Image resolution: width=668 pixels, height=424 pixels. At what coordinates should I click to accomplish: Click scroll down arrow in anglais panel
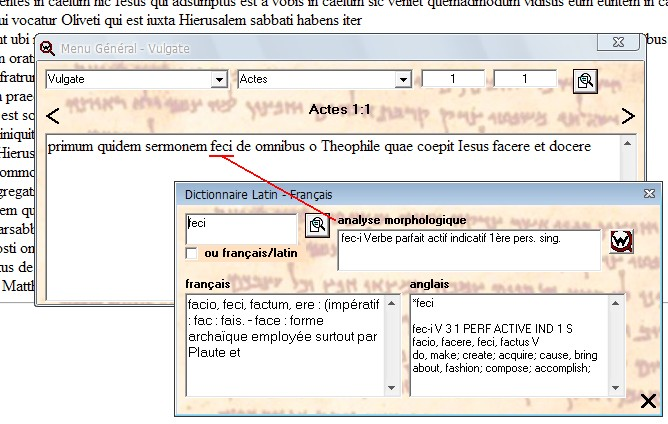(615, 388)
